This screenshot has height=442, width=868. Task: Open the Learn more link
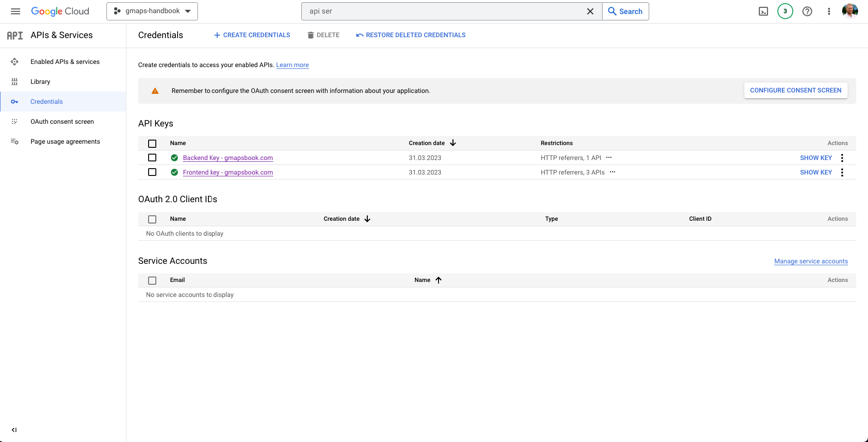(293, 65)
